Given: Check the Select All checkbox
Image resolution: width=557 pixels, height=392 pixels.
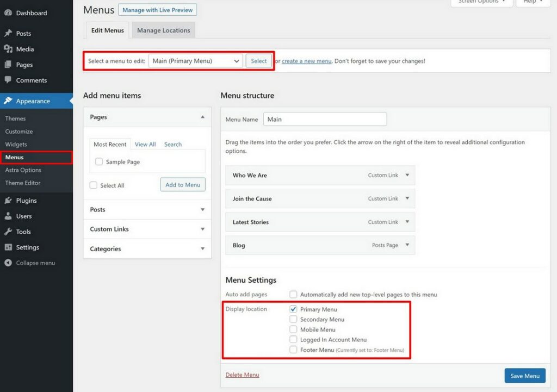Looking at the screenshot, I should pyautogui.click(x=94, y=185).
